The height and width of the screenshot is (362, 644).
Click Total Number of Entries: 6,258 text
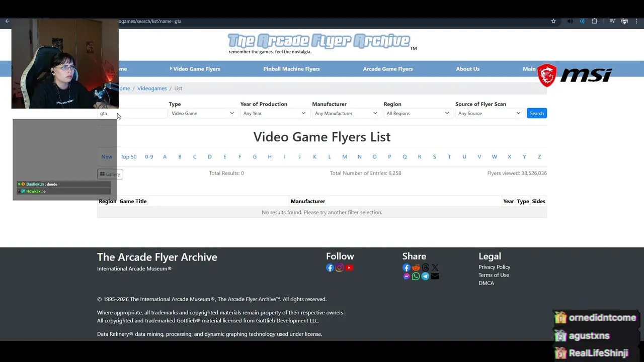(x=365, y=173)
